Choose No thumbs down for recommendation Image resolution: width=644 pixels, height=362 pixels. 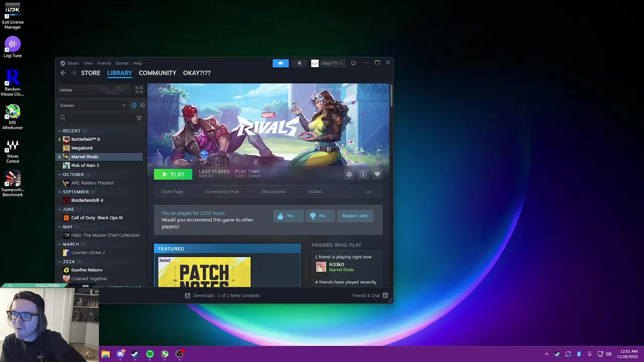coord(320,216)
